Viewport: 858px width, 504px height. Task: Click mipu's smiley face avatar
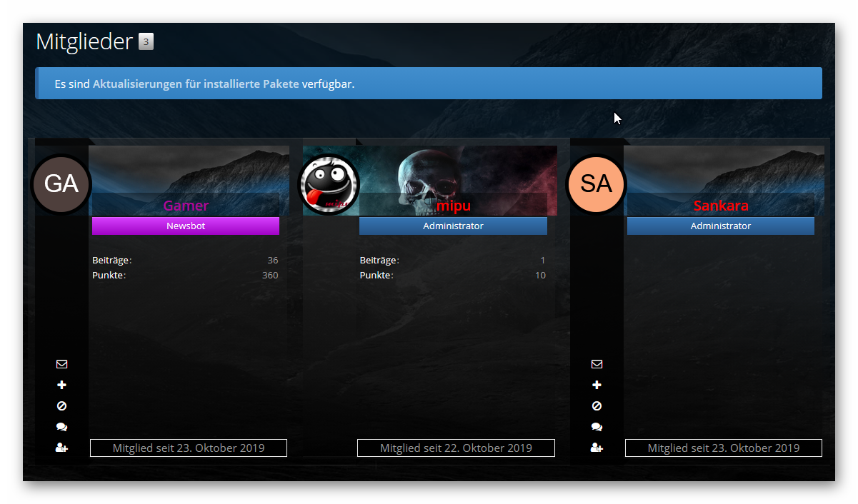[x=329, y=184]
